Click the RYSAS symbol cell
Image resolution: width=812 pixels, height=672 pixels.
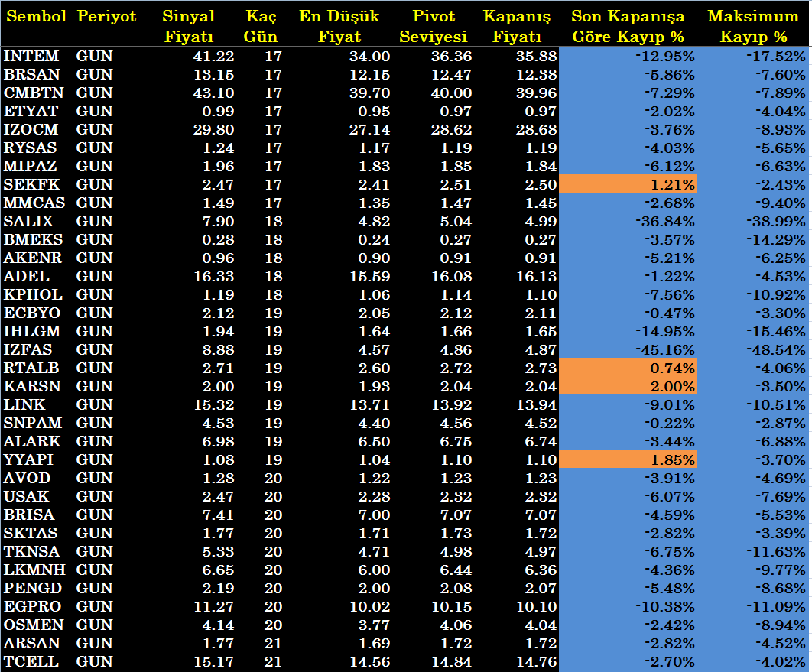30,148
